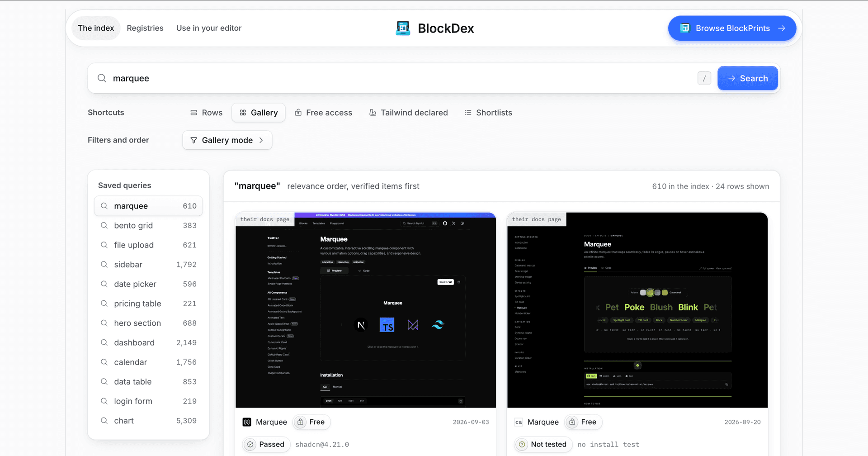
Task: Switch to Gallery view
Action: [x=259, y=113]
